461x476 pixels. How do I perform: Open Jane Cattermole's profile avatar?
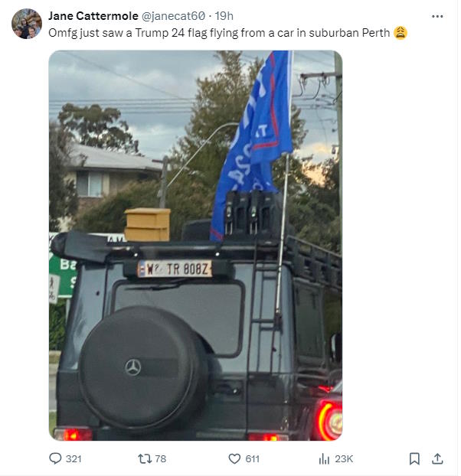pos(27,24)
